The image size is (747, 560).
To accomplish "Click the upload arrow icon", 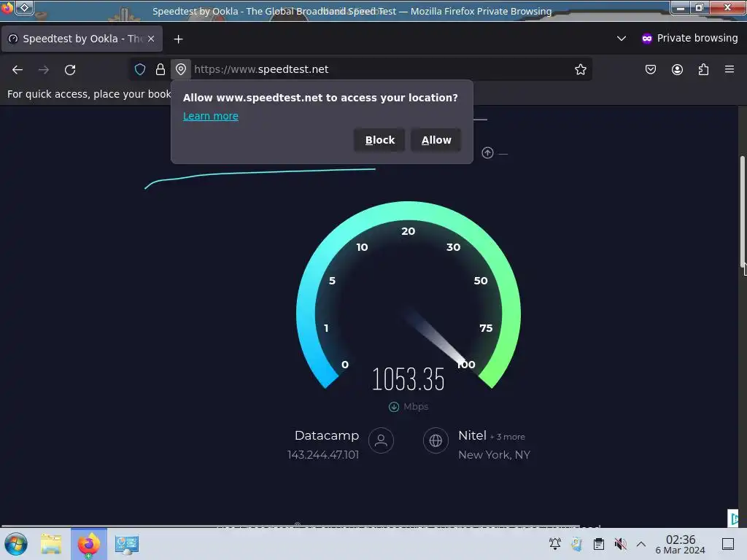I will coord(487,153).
